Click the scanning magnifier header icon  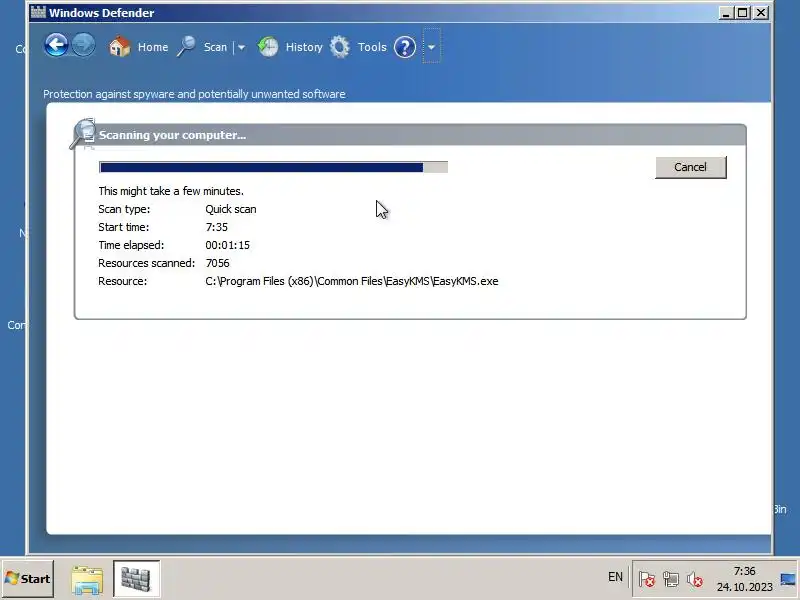tap(83, 134)
